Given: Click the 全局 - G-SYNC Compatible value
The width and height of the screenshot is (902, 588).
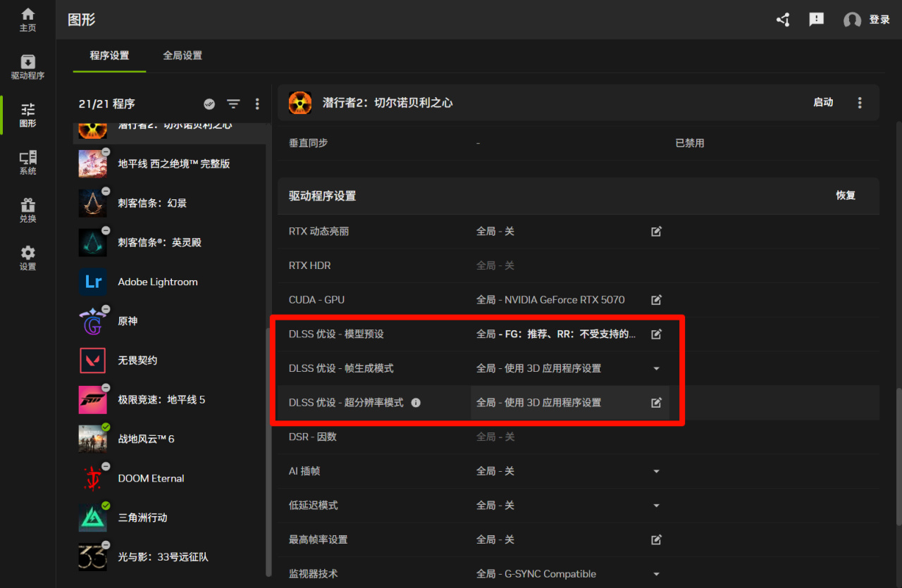Looking at the screenshot, I should click(536, 574).
